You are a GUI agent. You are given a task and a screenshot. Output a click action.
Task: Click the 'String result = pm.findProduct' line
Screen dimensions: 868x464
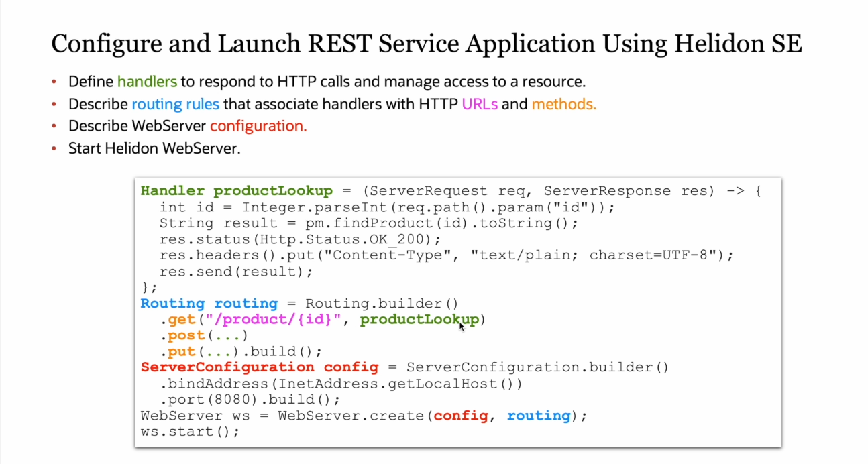click(368, 223)
